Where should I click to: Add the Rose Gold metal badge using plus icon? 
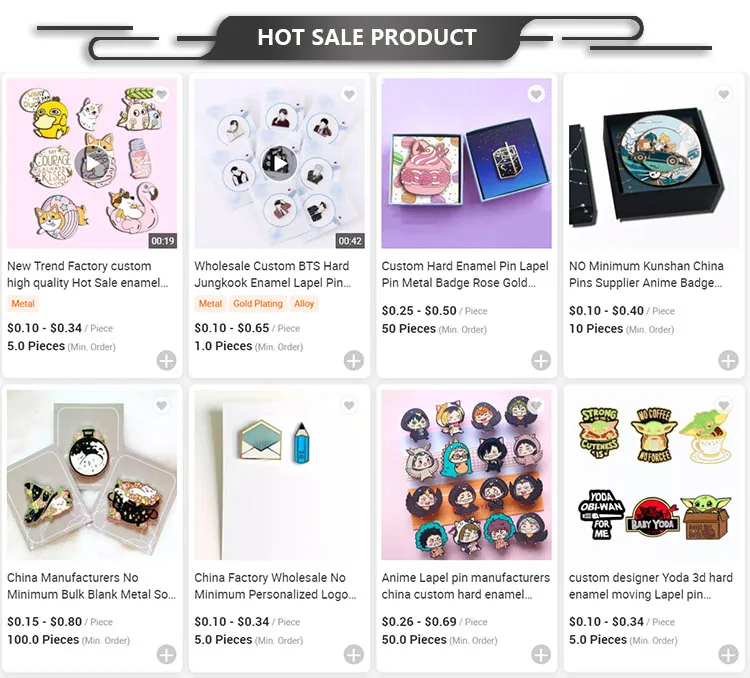[x=541, y=361]
